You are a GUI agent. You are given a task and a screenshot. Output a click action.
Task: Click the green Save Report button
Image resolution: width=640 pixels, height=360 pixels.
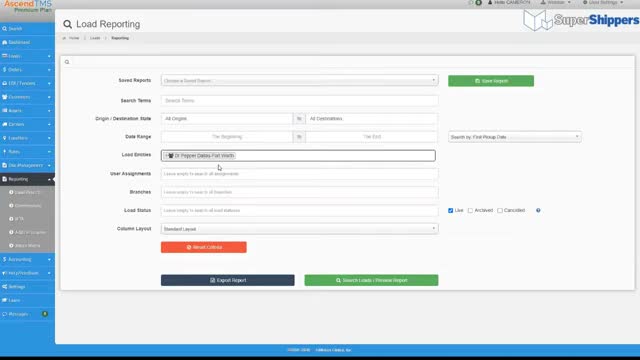(x=491, y=81)
